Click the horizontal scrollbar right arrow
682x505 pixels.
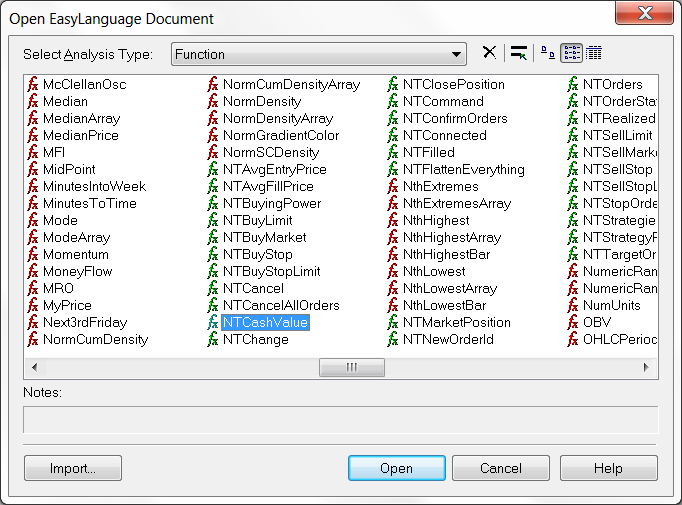pos(647,367)
